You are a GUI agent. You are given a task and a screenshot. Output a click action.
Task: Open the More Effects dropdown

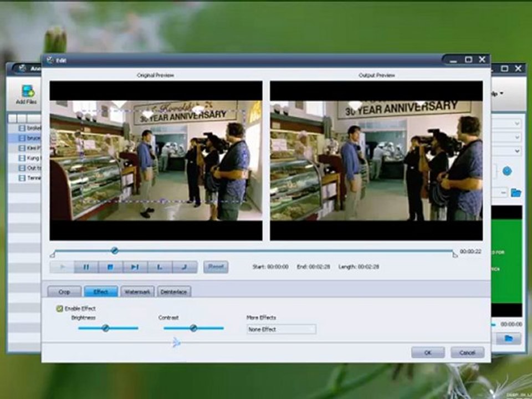(x=282, y=329)
